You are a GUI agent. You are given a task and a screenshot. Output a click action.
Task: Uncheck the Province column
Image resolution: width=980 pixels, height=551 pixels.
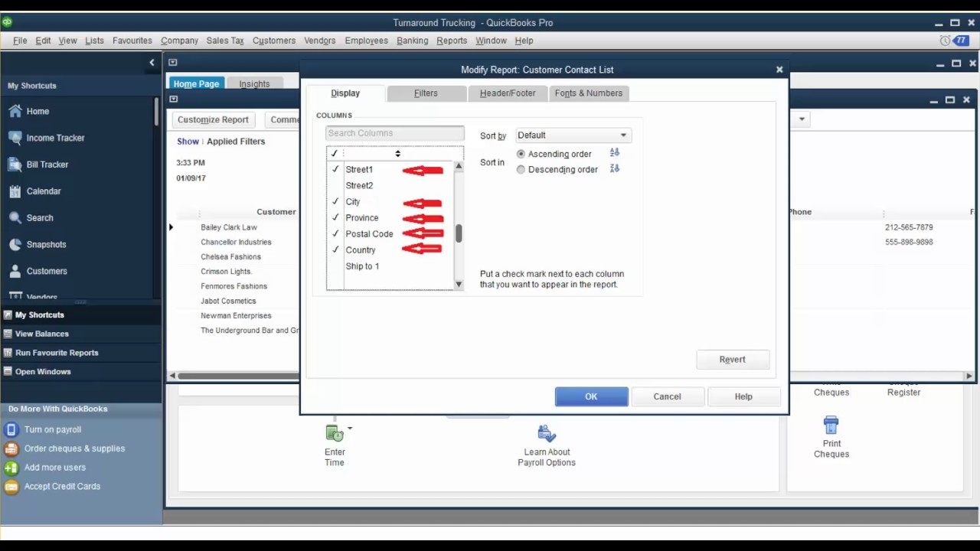(x=335, y=217)
